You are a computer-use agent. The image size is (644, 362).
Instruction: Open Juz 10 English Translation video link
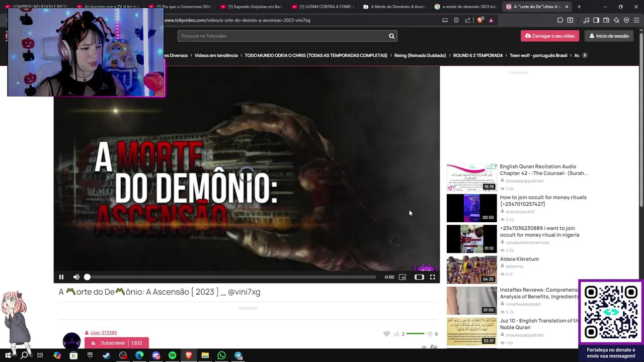539,324
